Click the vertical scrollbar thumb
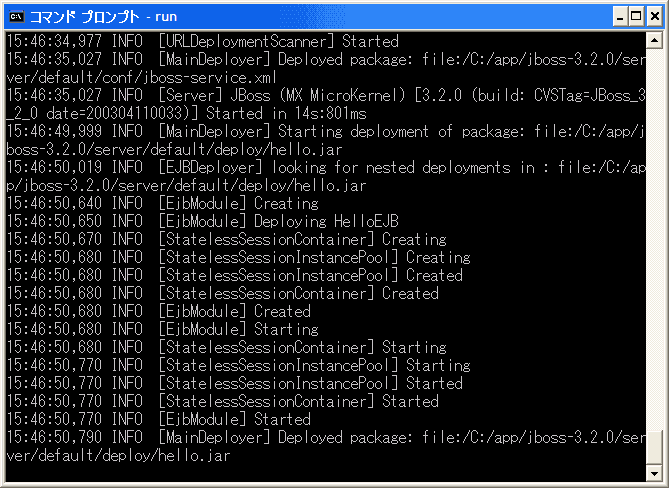This screenshot has width=669, height=488. [x=654, y=447]
